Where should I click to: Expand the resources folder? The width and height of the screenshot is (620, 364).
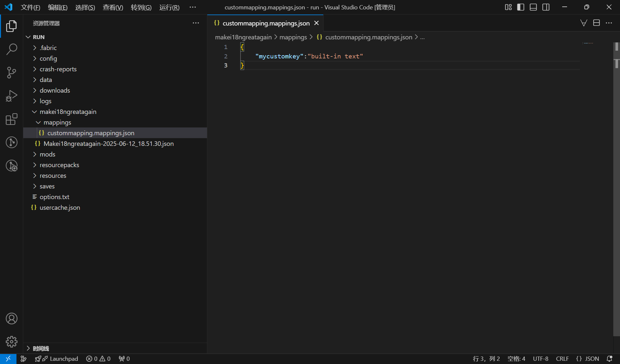(x=115, y=176)
